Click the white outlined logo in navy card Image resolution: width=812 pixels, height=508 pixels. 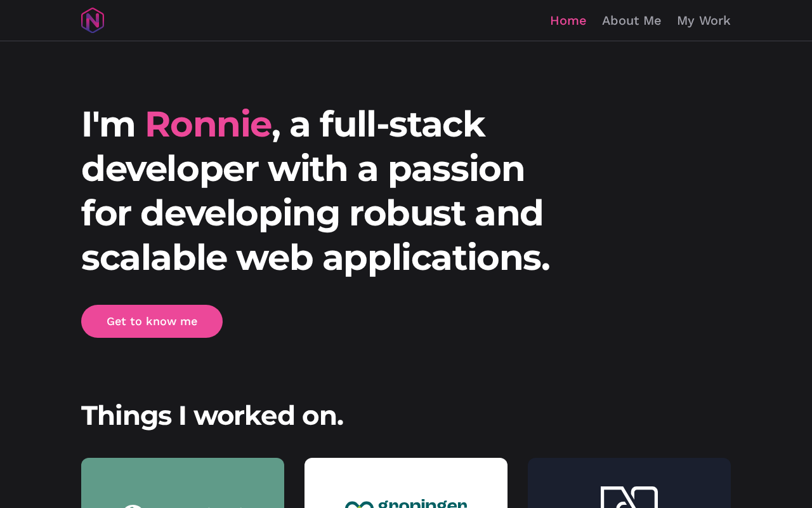tap(629, 497)
